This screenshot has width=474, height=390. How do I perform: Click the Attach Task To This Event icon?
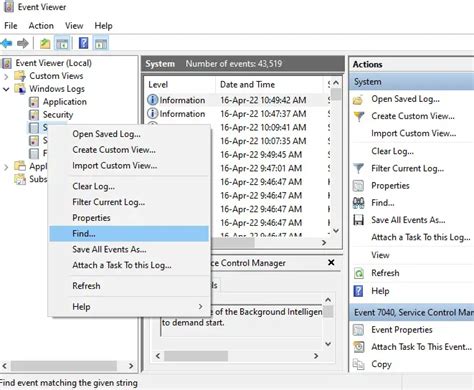[359, 347]
